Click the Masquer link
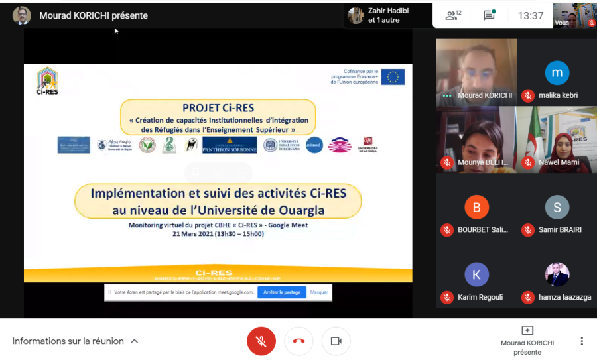The image size is (597, 364). 319,292
